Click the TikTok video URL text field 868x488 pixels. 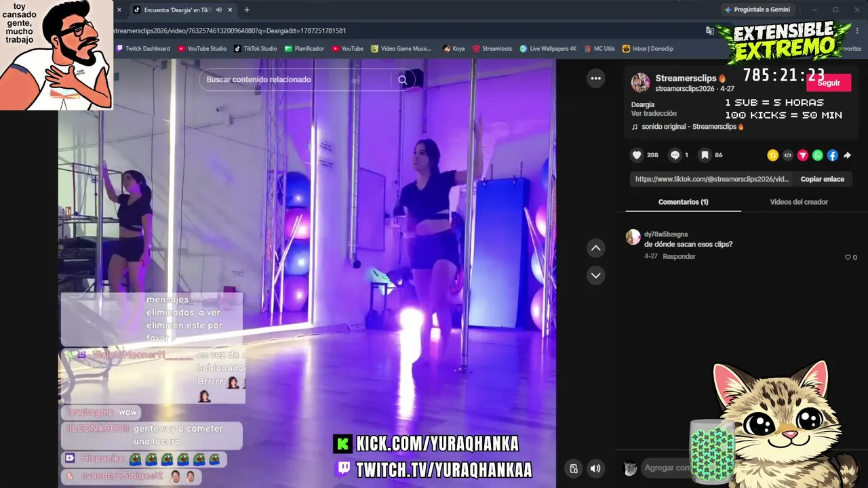(711, 179)
